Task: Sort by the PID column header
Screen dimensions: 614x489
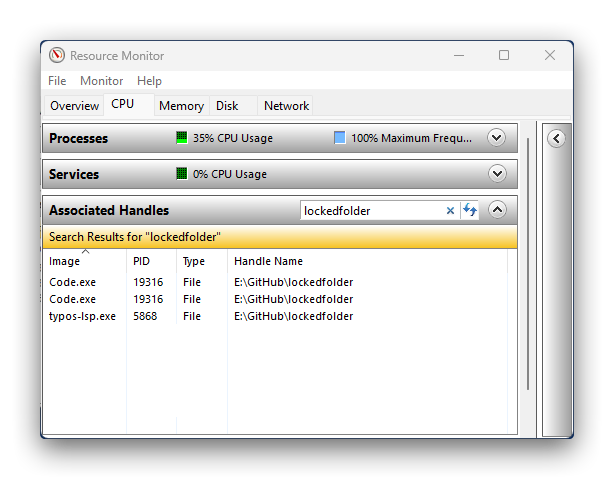Action: click(152, 261)
